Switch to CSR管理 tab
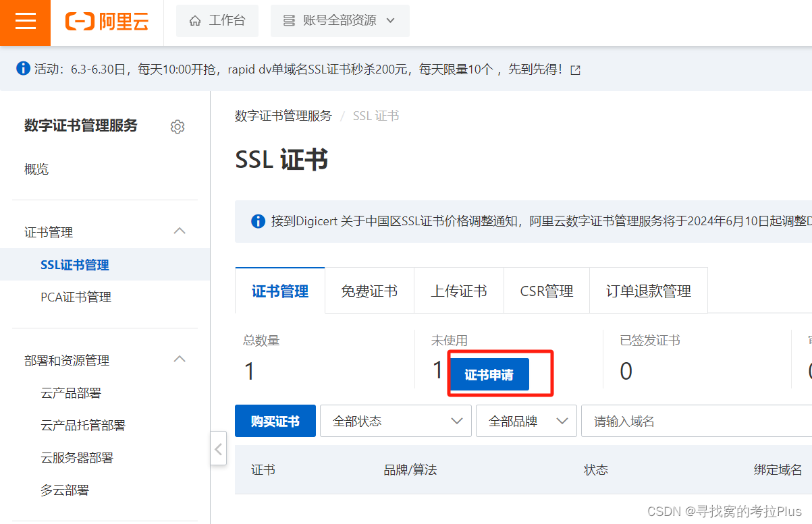The height and width of the screenshot is (524, 812). click(547, 291)
